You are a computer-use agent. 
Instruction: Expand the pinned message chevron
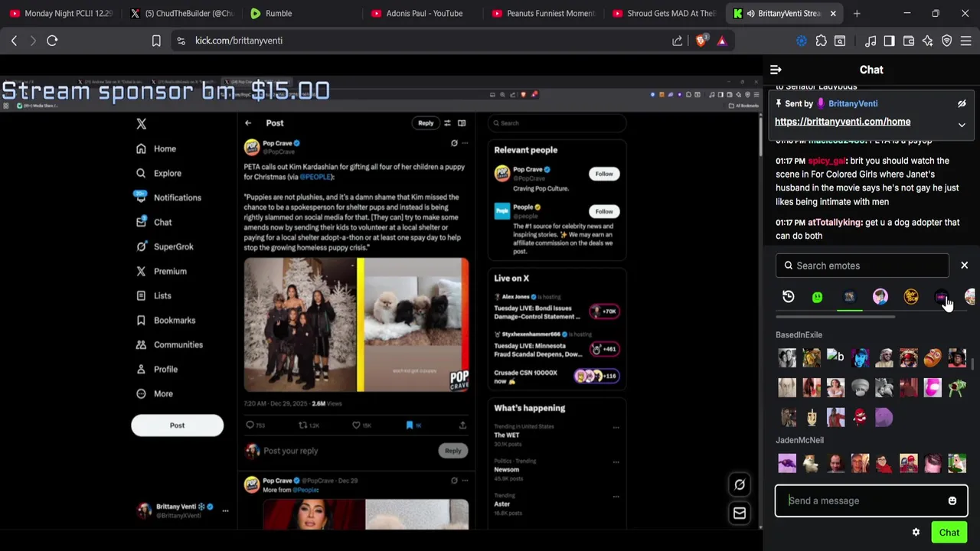962,125
